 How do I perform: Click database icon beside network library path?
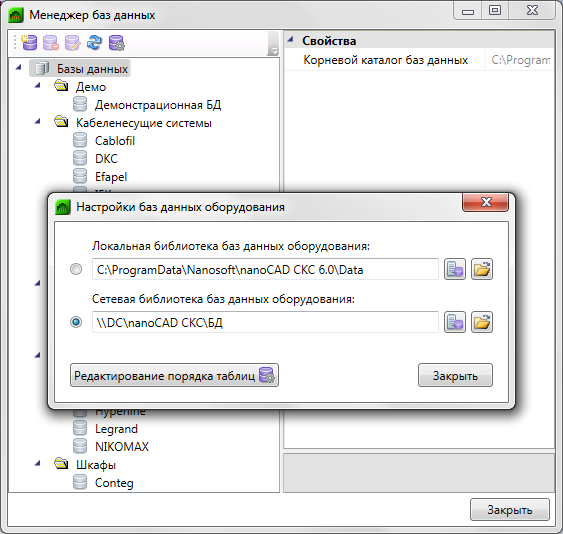455,322
